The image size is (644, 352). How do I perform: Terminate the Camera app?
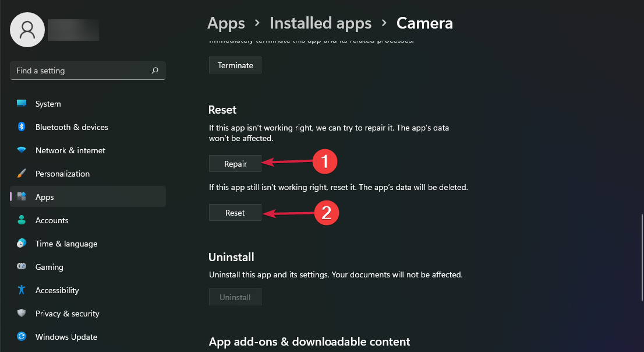coord(235,65)
